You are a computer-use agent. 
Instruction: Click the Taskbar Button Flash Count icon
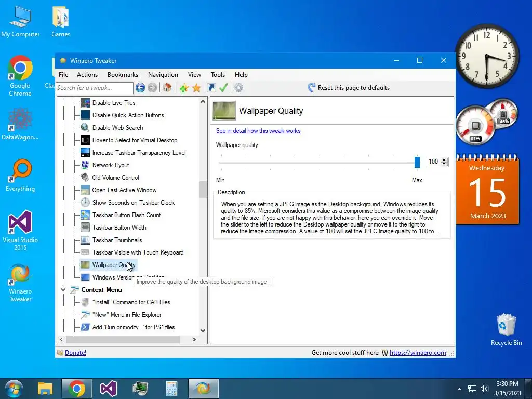(x=85, y=215)
